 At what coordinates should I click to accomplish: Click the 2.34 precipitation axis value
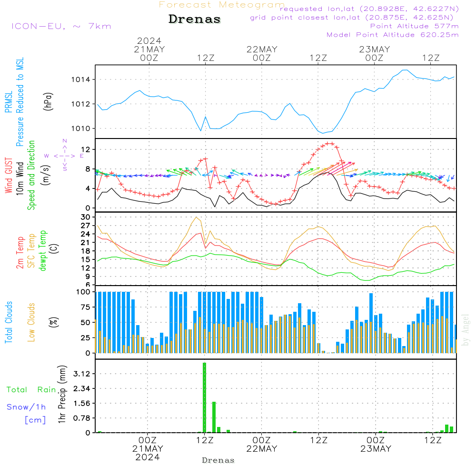82,388
